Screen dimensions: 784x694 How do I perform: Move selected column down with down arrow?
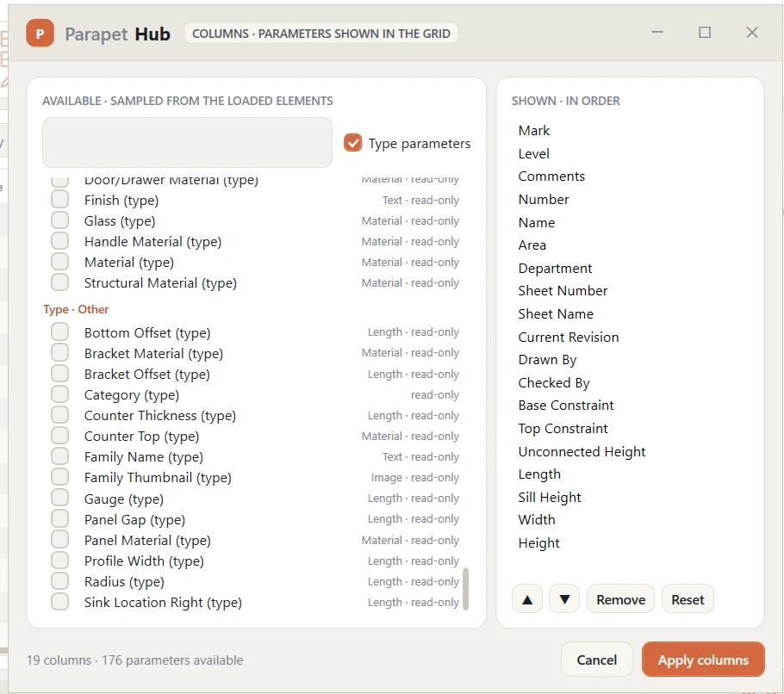pyautogui.click(x=564, y=599)
